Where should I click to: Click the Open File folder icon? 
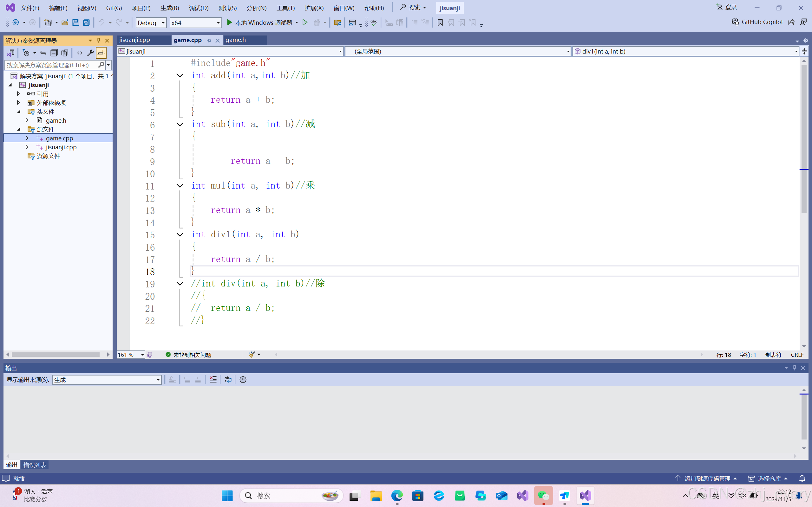pos(65,22)
